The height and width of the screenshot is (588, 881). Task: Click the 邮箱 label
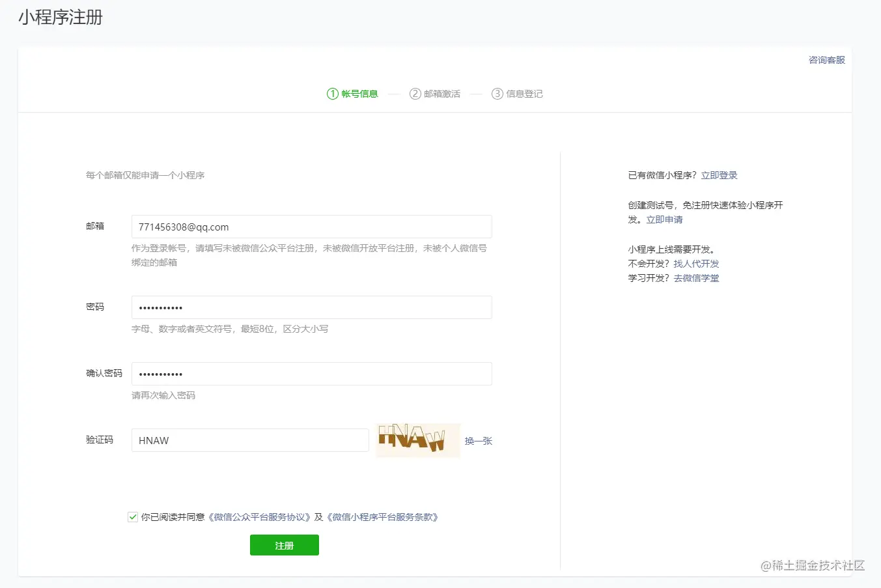(x=95, y=226)
